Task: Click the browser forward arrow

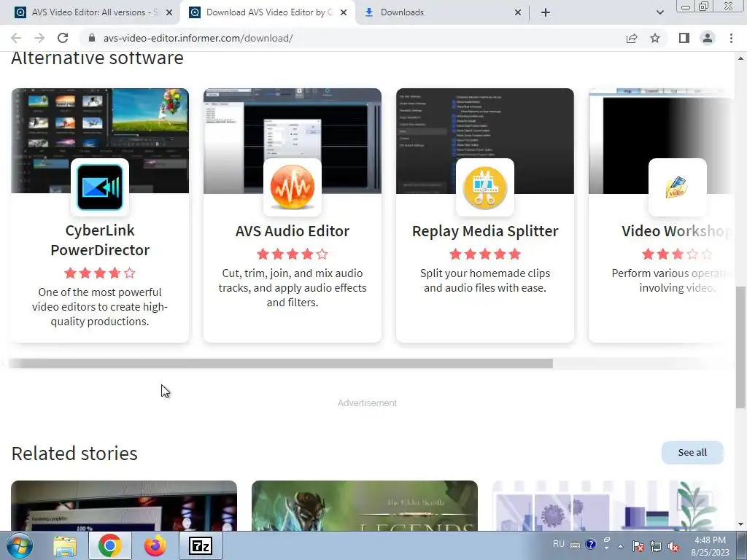Action: [x=39, y=38]
